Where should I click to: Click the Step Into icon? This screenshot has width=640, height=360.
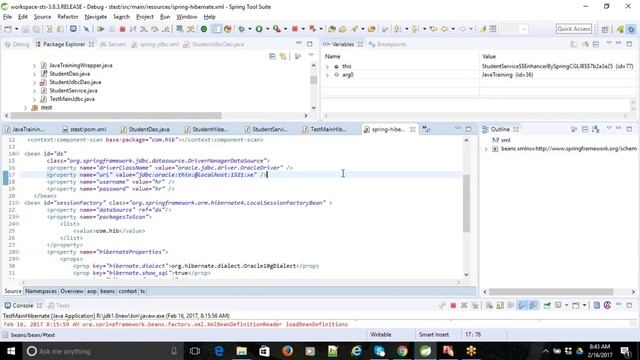click(144, 29)
